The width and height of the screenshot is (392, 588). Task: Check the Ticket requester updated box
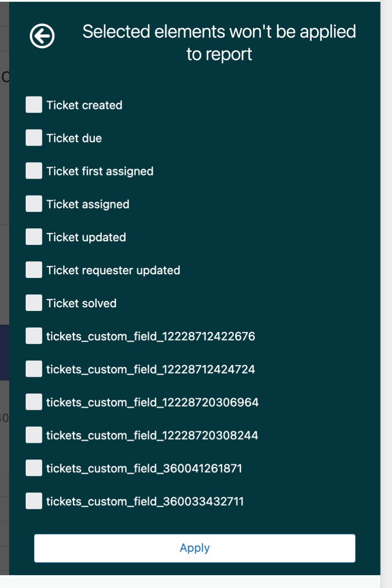pyautogui.click(x=34, y=270)
